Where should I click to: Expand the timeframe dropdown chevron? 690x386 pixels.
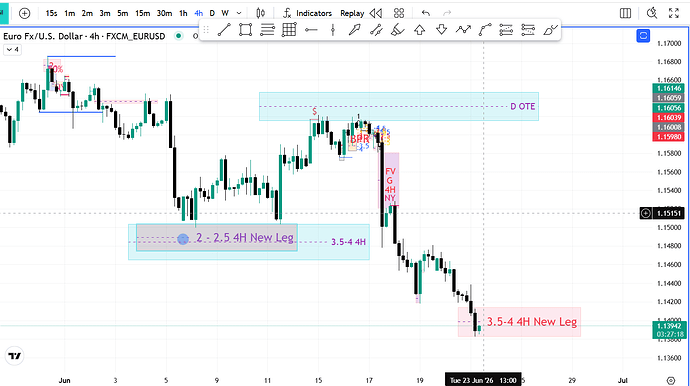(x=239, y=13)
